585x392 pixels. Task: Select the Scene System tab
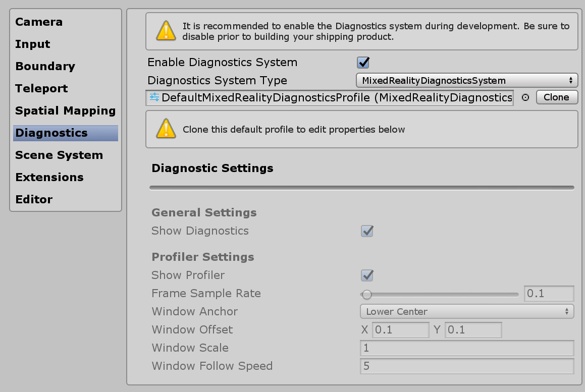[x=59, y=155]
